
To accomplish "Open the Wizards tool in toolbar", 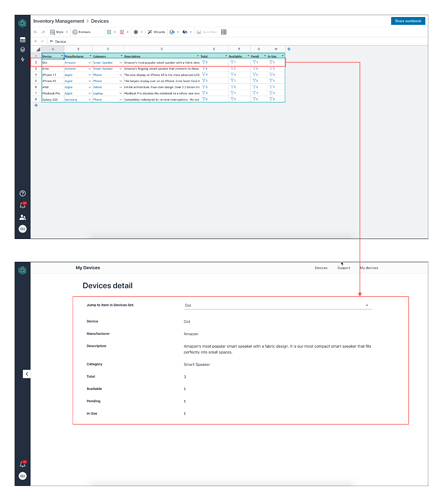I will point(156,32).
